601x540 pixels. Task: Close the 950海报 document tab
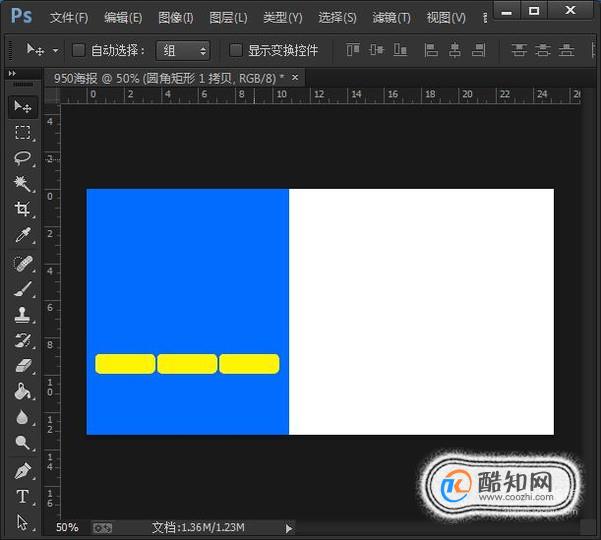[x=295, y=77]
